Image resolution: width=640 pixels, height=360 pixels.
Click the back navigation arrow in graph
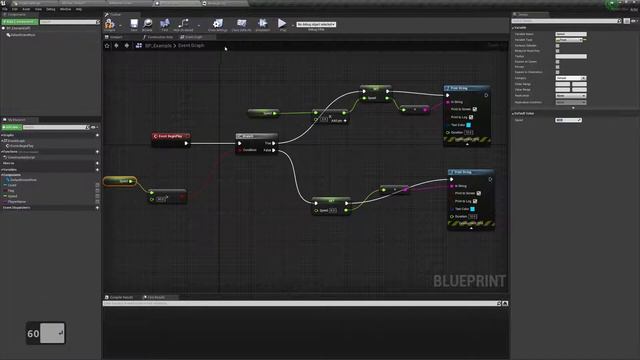(117, 46)
